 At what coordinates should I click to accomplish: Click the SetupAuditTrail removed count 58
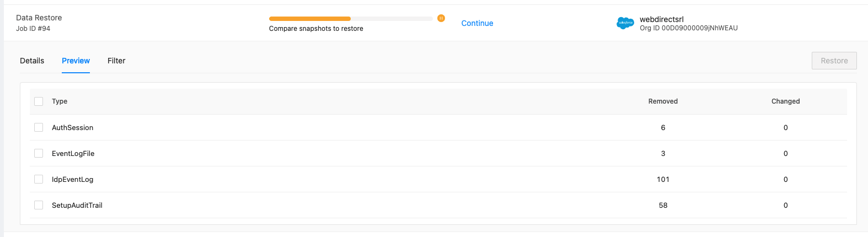[663, 205]
